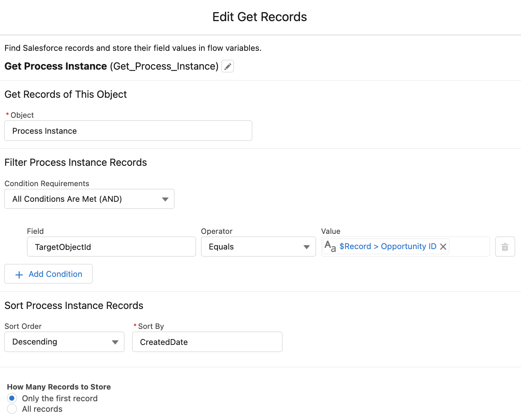Open the Sort Order dropdown showing Descending
Screen dimensions: 521x420
64,341
